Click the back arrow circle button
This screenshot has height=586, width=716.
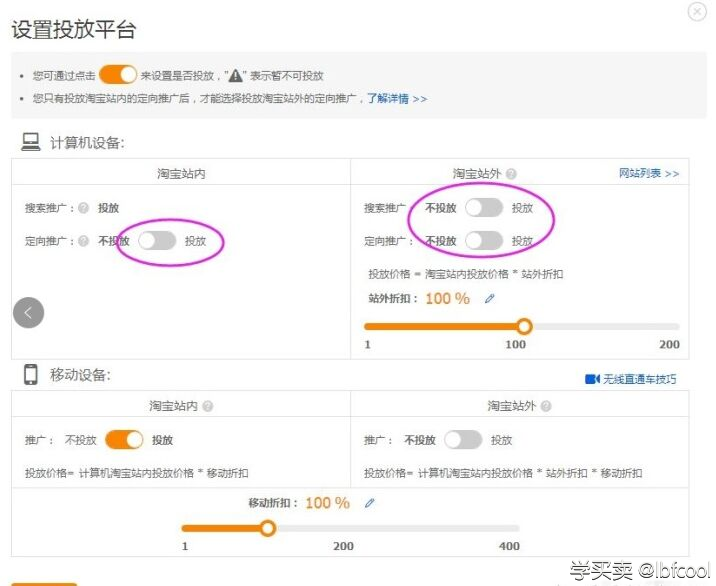28,313
